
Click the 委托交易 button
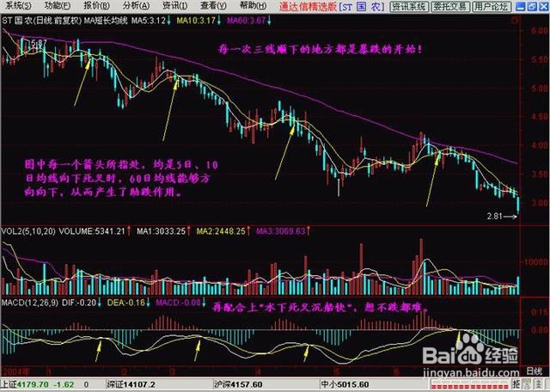click(450, 6)
